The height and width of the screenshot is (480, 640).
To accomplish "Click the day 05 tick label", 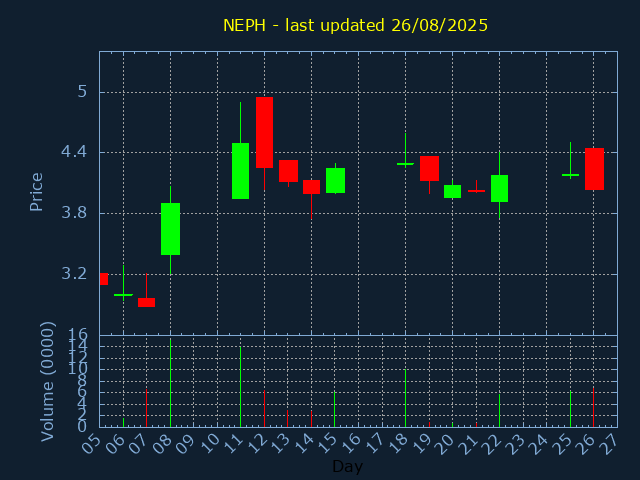I will 91,443.
